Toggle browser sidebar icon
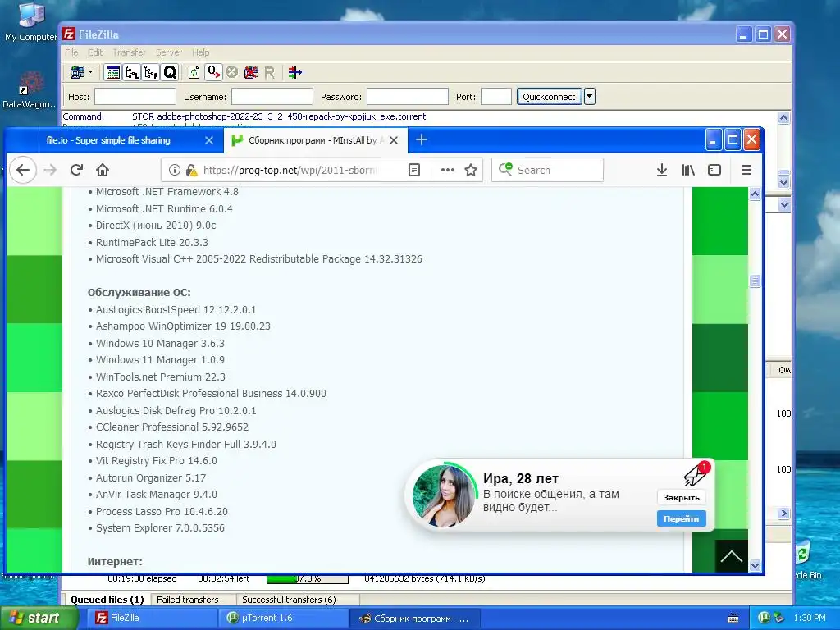The image size is (840, 630). [x=714, y=170]
